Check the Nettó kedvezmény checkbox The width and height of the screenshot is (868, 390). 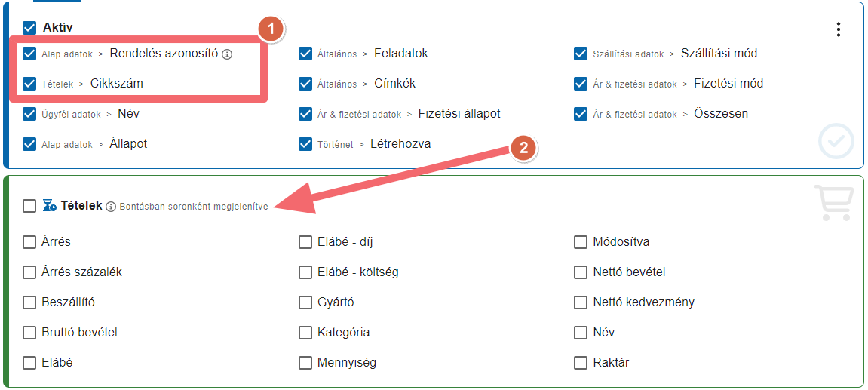click(580, 302)
